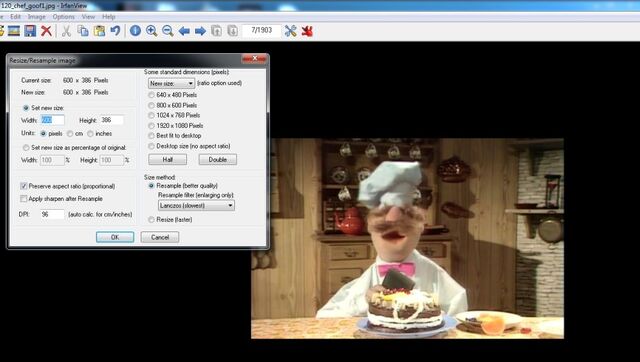Click the Double button
Image resolution: width=640 pixels, height=362 pixels.
[218, 160]
